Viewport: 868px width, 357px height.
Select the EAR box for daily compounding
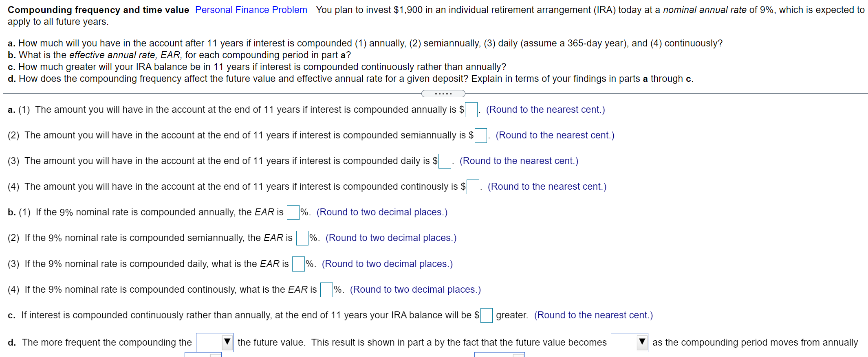(297, 264)
